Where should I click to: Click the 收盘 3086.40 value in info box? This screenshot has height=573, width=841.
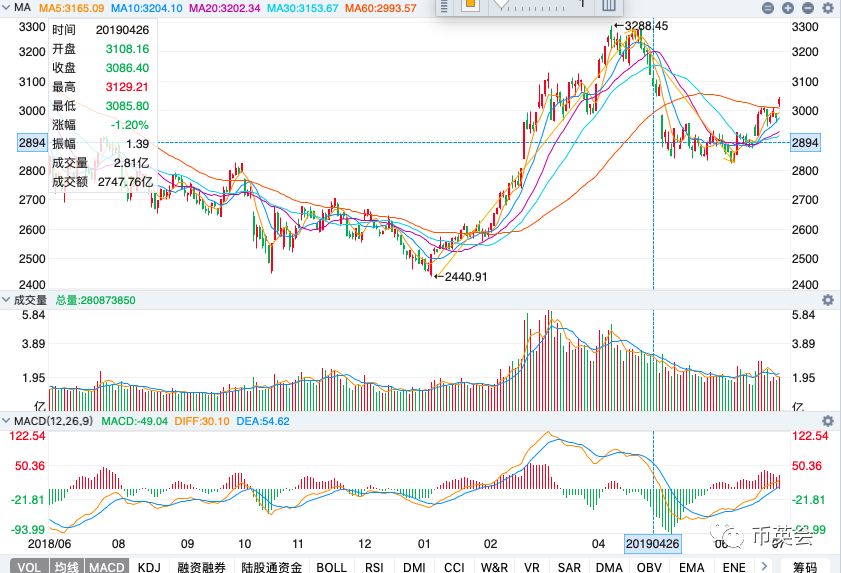tap(127, 68)
